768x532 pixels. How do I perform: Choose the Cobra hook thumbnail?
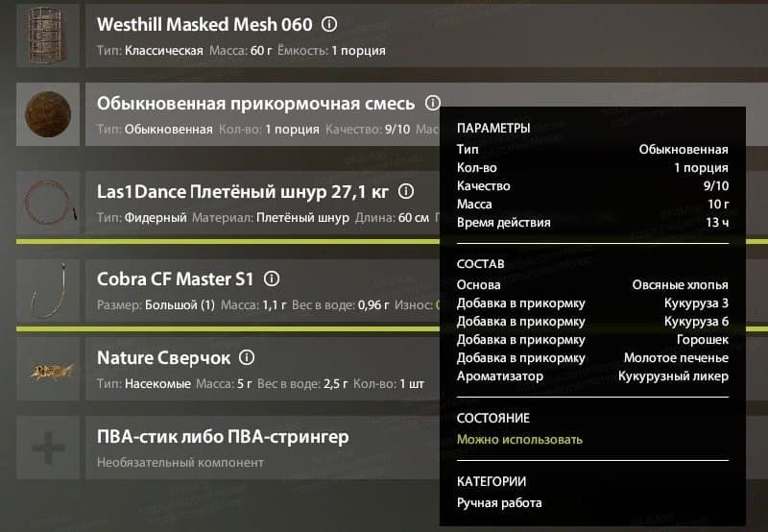[48, 290]
